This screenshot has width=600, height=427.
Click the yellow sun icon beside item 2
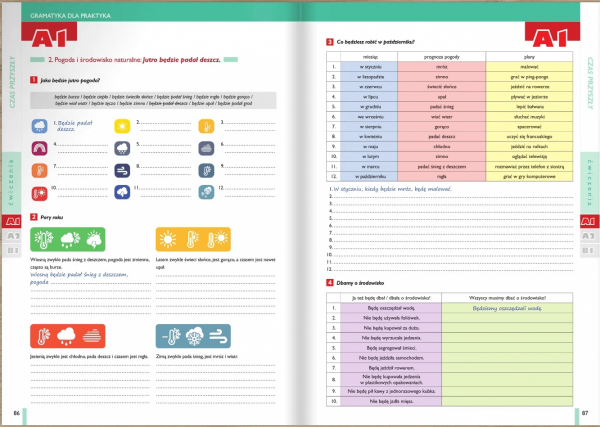click(x=122, y=127)
